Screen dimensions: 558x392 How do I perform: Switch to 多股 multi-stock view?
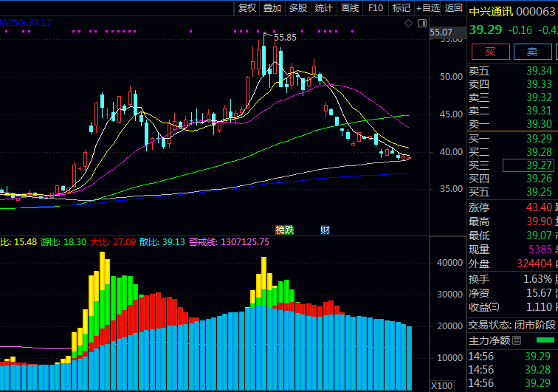click(297, 8)
